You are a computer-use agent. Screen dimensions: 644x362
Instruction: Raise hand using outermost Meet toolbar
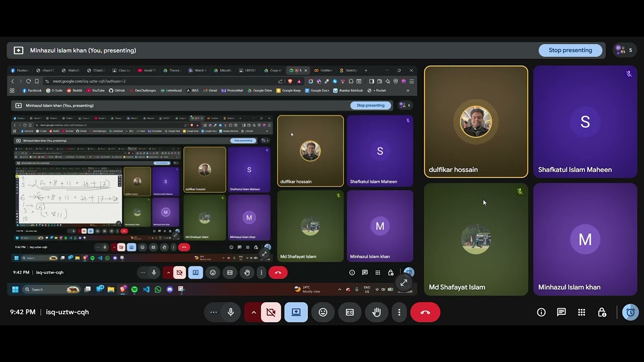pos(376,312)
